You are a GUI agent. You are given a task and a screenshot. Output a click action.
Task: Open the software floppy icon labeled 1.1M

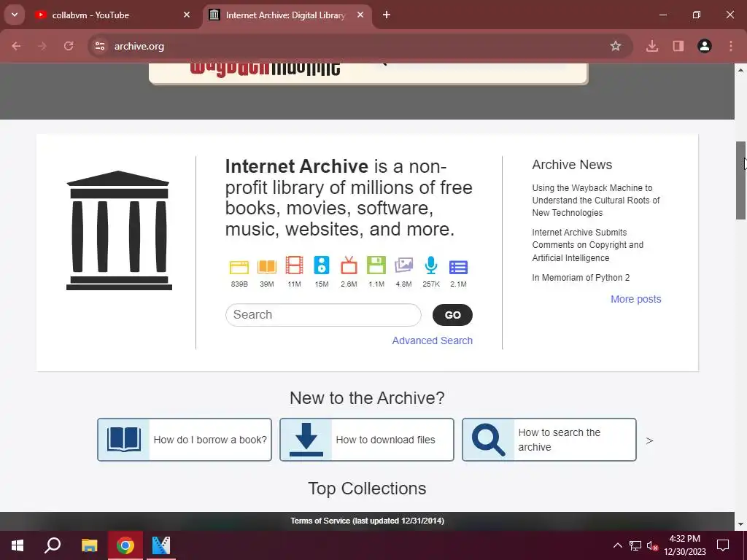[x=376, y=265]
